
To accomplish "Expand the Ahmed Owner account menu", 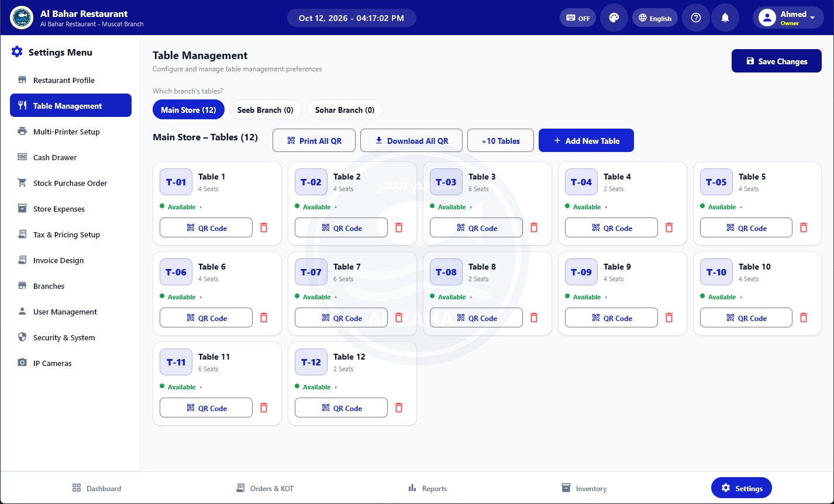I will 788,18.
